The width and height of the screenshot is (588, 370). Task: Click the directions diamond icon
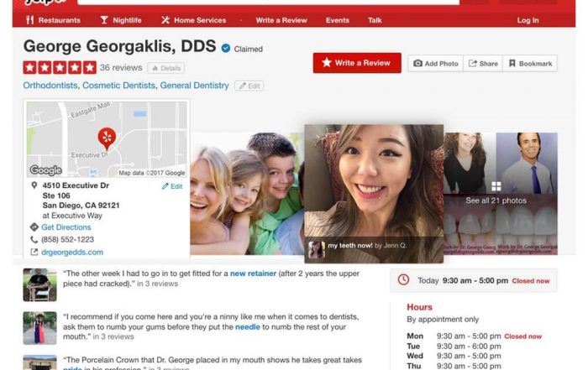[x=34, y=227]
